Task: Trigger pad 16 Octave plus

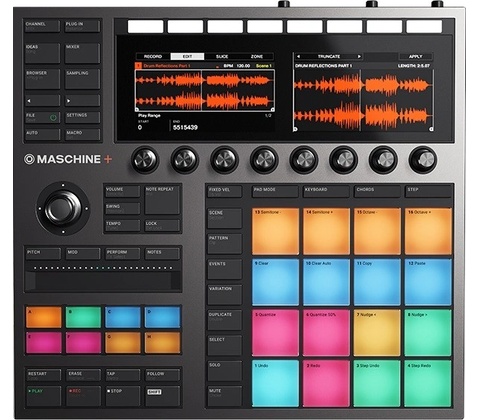Action: pos(428,231)
